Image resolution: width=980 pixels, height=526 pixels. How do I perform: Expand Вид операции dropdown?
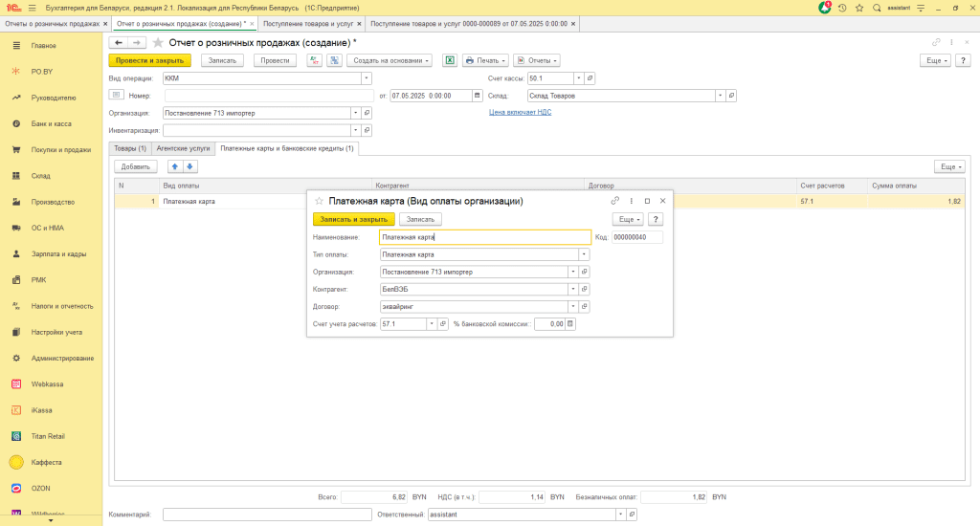[x=367, y=78]
